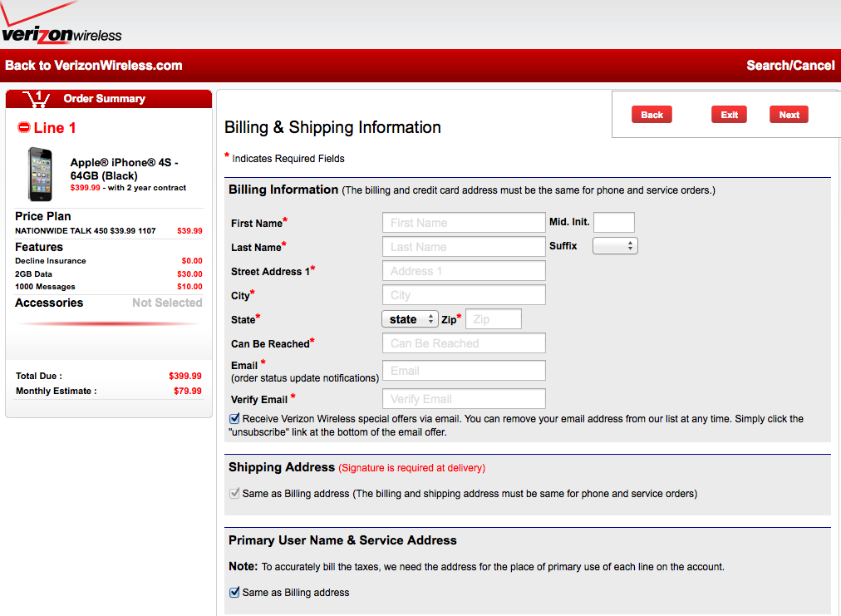Click the Can Be Reached label

click(270, 344)
